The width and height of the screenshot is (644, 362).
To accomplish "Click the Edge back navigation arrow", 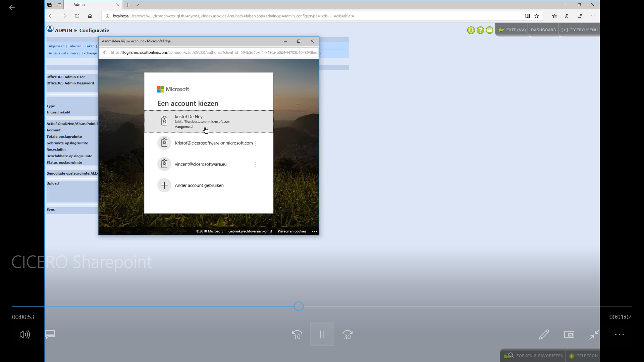I will (51, 16).
